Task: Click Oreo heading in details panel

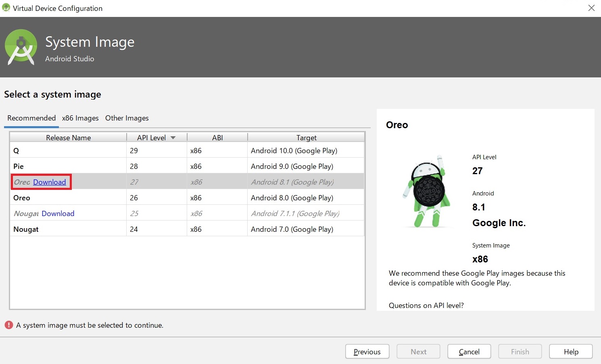Action: [x=397, y=125]
